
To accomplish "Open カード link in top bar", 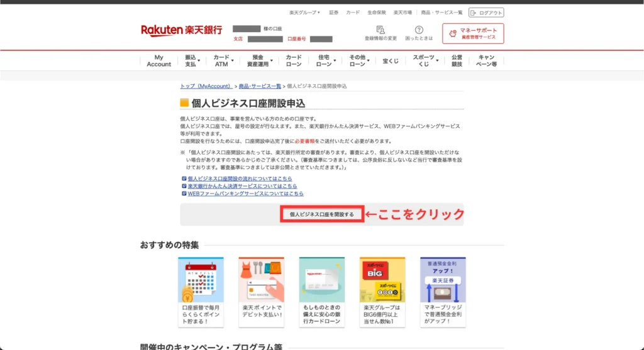I will click(353, 13).
